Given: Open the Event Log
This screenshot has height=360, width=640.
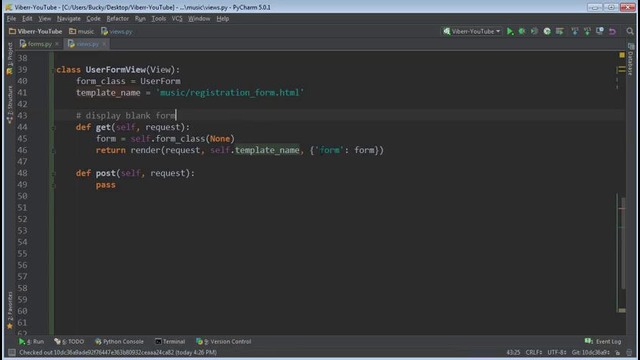Looking at the screenshot, I should pyautogui.click(x=603, y=341).
